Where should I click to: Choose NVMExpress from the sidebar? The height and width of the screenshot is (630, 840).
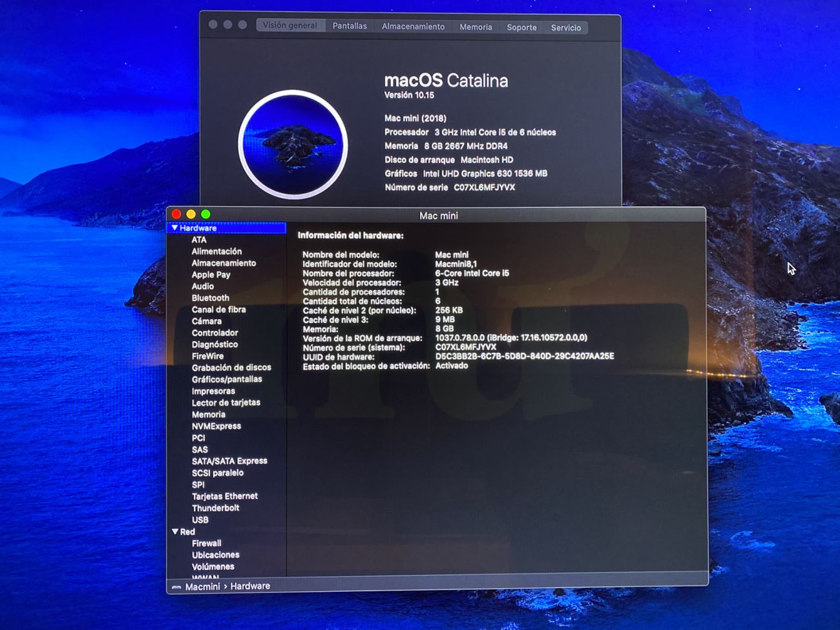[x=216, y=426]
